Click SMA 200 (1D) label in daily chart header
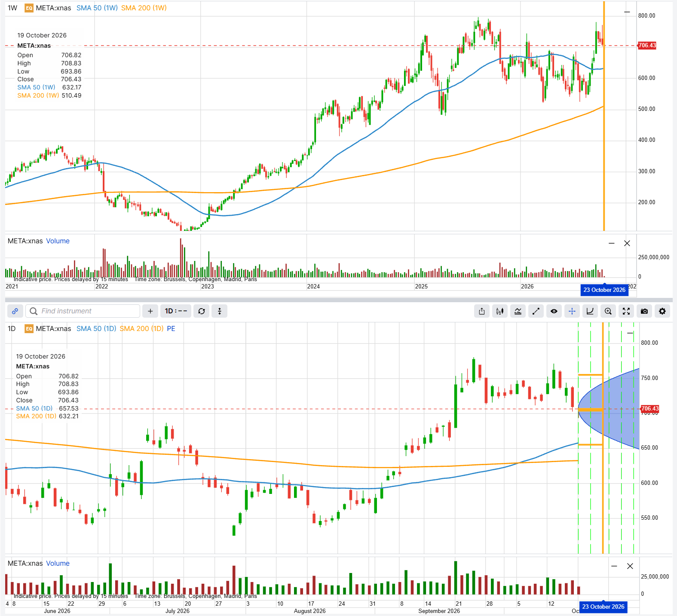Viewport: 677px width, 616px height. (x=141, y=328)
